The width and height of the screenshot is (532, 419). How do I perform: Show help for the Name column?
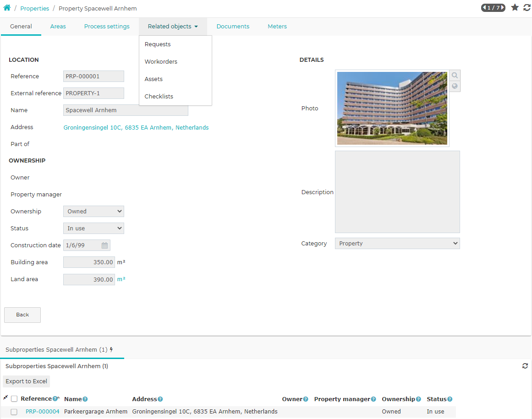85,399
